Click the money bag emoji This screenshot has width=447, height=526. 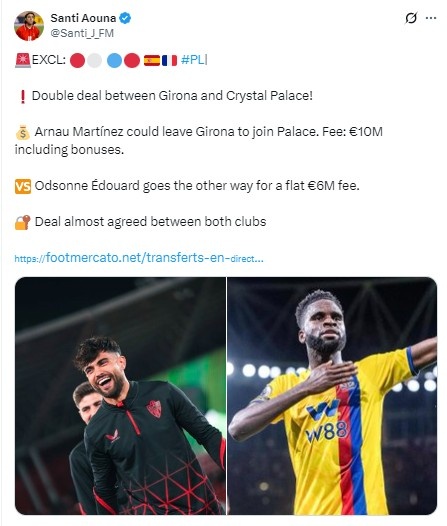(x=23, y=132)
